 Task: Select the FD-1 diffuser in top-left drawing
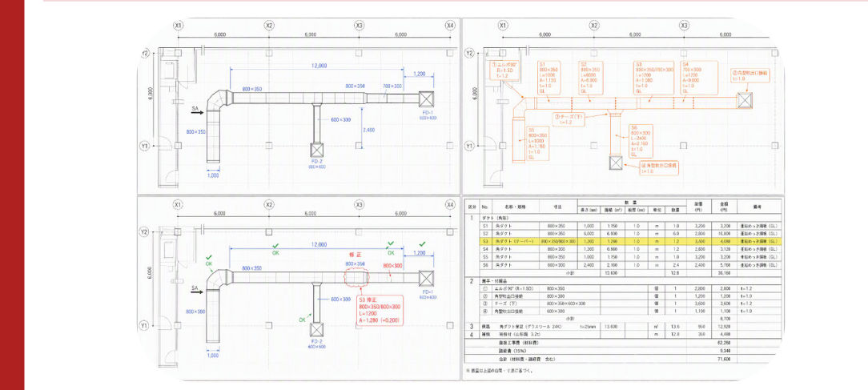pos(426,99)
